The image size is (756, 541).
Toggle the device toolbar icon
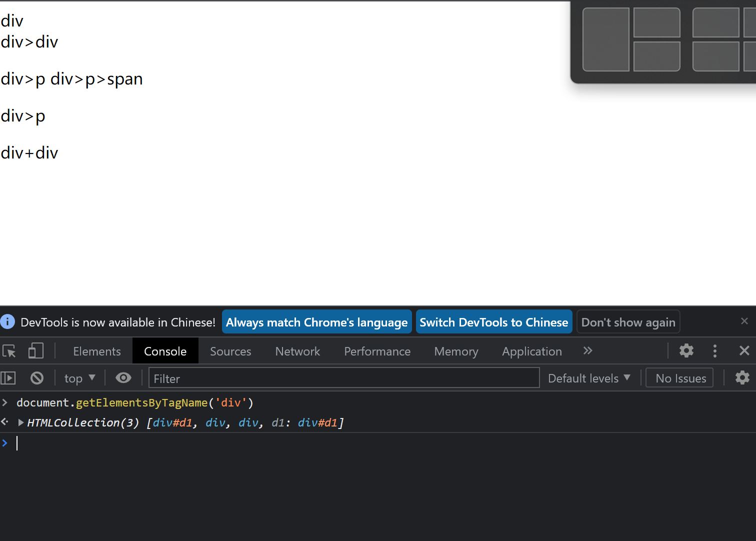click(36, 351)
